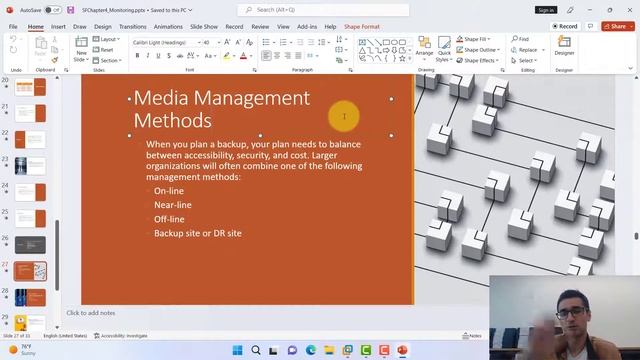Expand the Replace dropdown arrow

(x=543, y=50)
